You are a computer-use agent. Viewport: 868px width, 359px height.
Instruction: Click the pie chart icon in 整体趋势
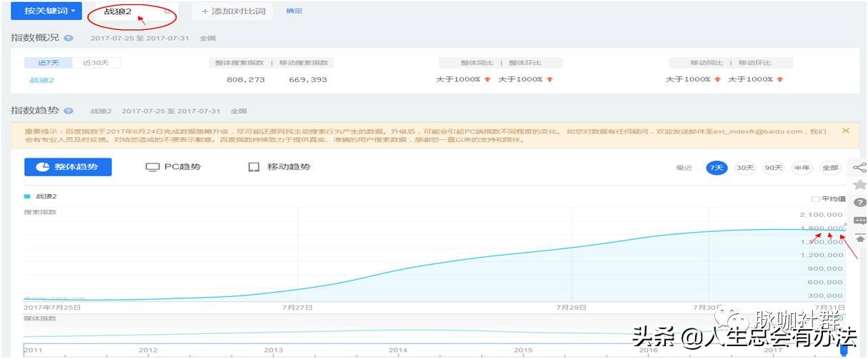click(42, 167)
